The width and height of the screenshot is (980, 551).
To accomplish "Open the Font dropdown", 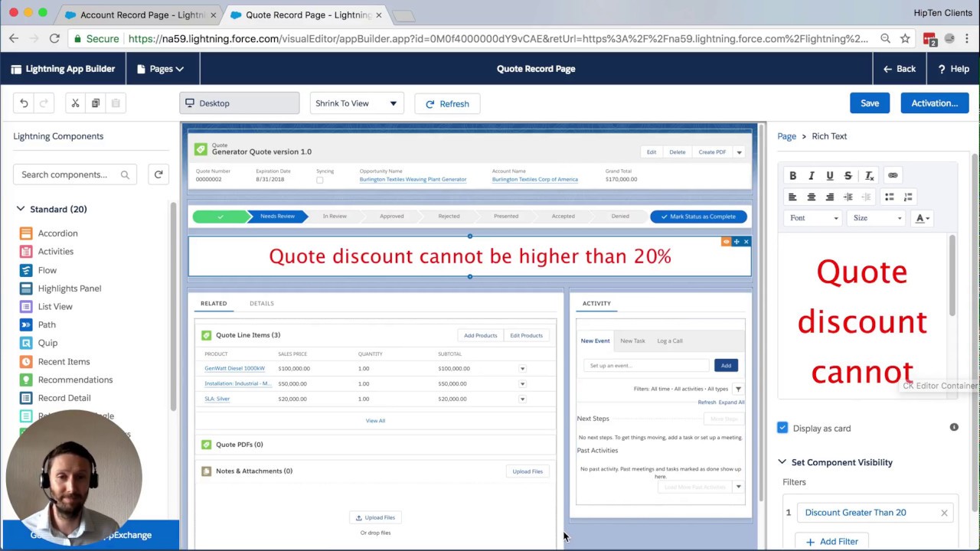I will 815,218.
